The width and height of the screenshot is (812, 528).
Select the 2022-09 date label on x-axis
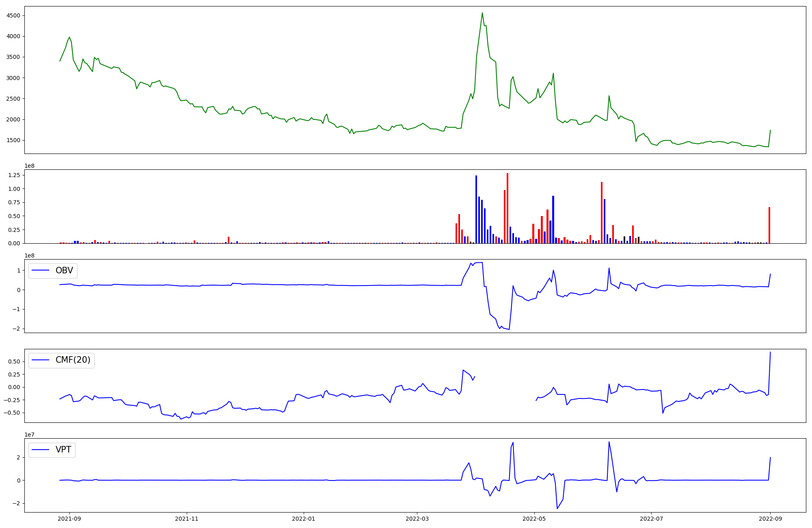coord(770,519)
